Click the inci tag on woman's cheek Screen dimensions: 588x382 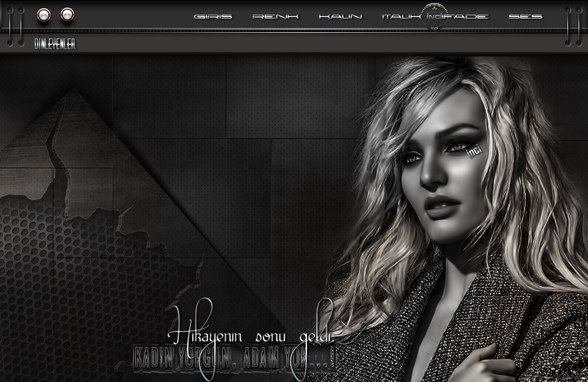tap(473, 151)
